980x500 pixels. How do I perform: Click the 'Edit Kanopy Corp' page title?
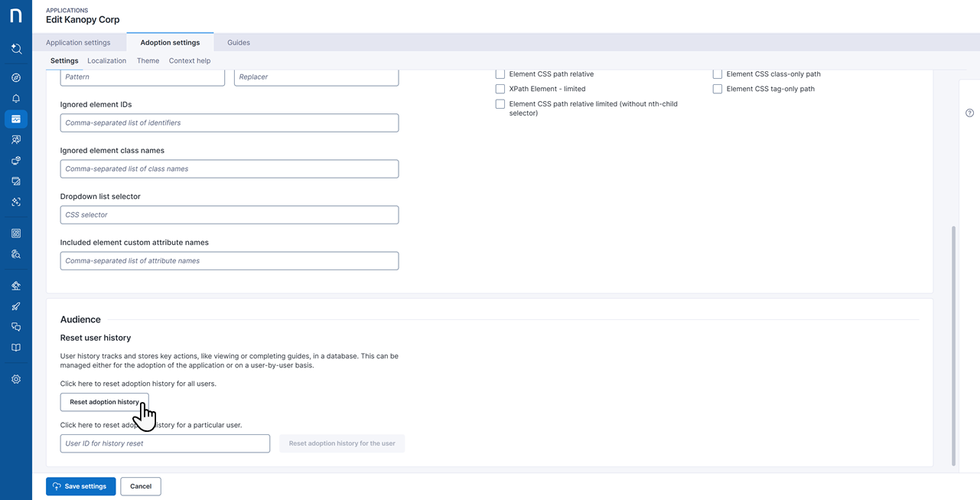coord(83,20)
